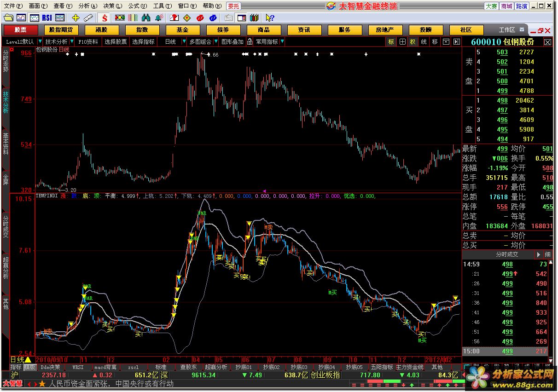Toggle the 线 line button
The width and height of the screenshot is (558, 392).
(424, 41)
